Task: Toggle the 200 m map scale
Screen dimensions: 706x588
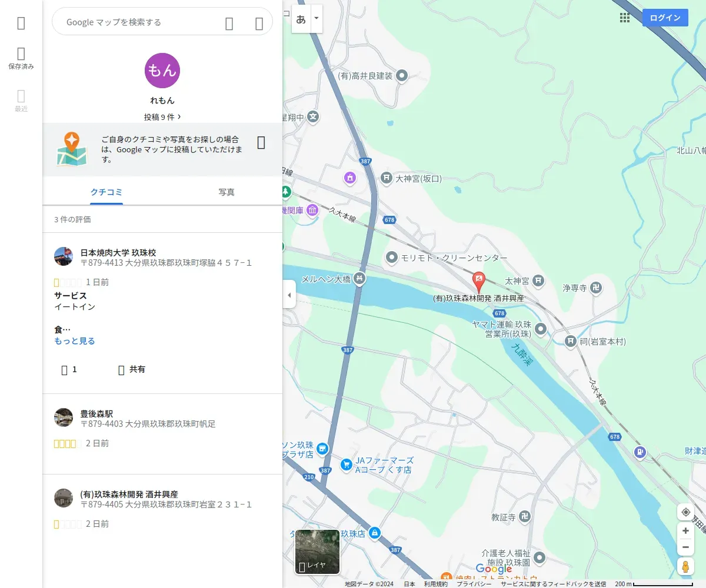Action: [654, 584]
